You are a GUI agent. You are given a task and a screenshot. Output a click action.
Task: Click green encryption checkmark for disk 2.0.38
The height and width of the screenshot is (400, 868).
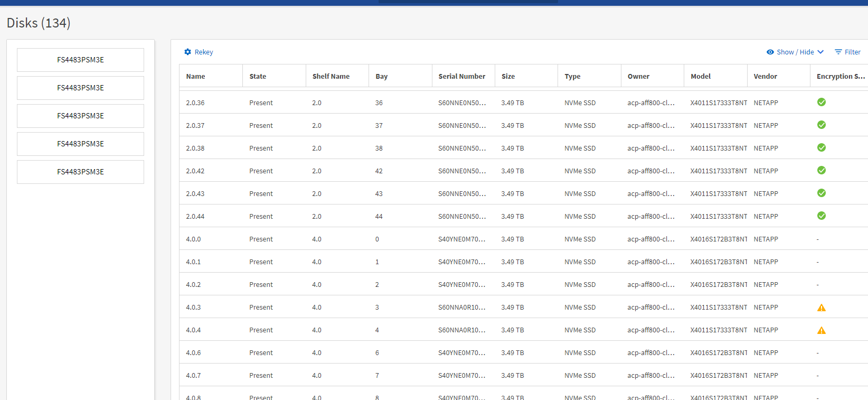pyautogui.click(x=821, y=147)
